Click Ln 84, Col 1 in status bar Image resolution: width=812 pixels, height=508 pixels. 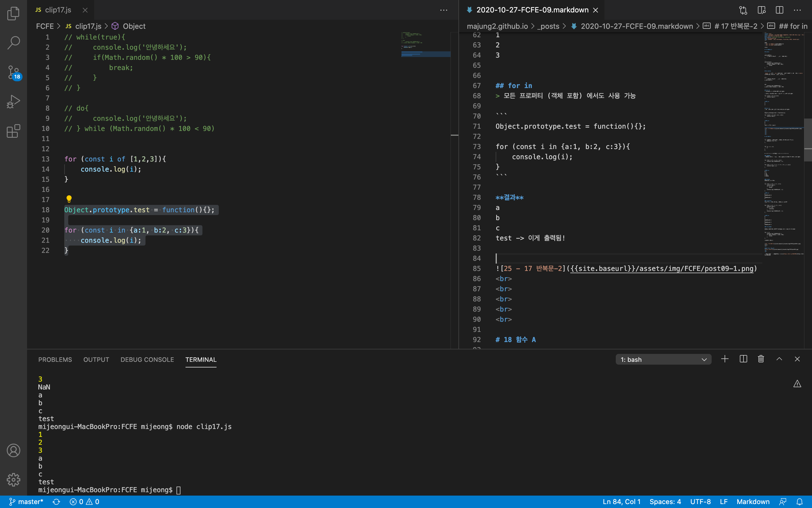pos(621,502)
